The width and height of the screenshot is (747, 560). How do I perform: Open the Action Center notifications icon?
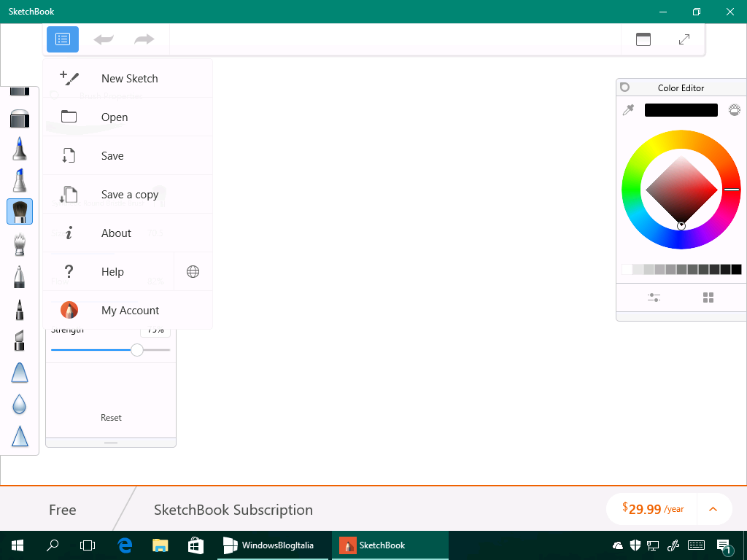point(724,547)
